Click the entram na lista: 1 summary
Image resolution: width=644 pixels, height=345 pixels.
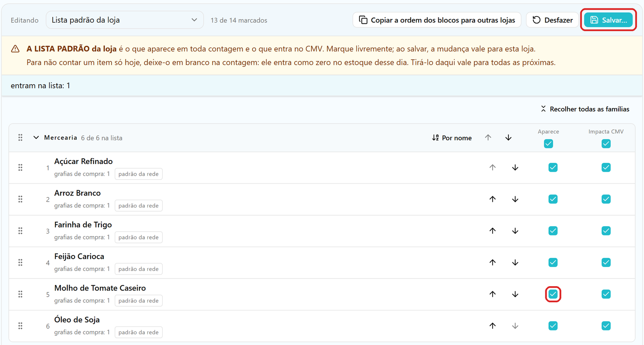(x=40, y=86)
